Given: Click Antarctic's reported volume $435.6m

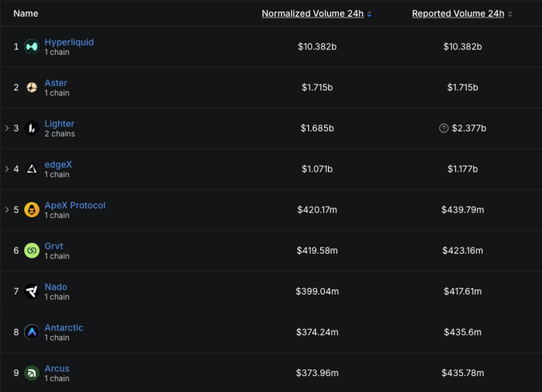Looking at the screenshot, I should click(462, 332).
